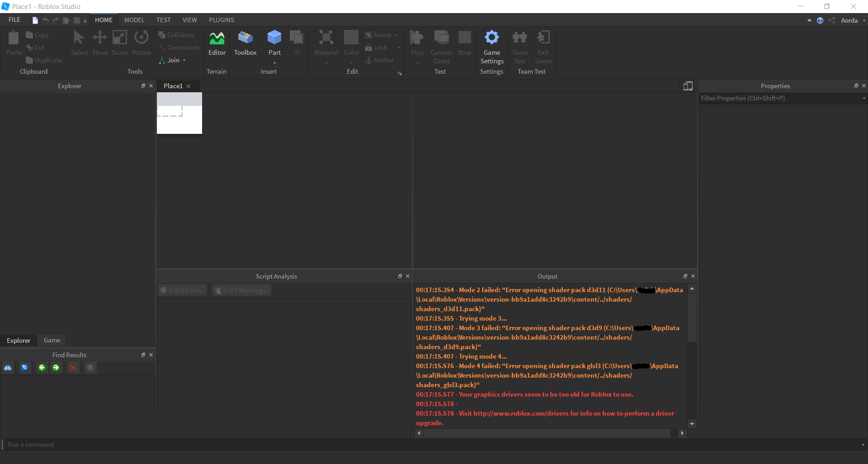
Task: Click the Duplicate button
Action: click(44, 60)
